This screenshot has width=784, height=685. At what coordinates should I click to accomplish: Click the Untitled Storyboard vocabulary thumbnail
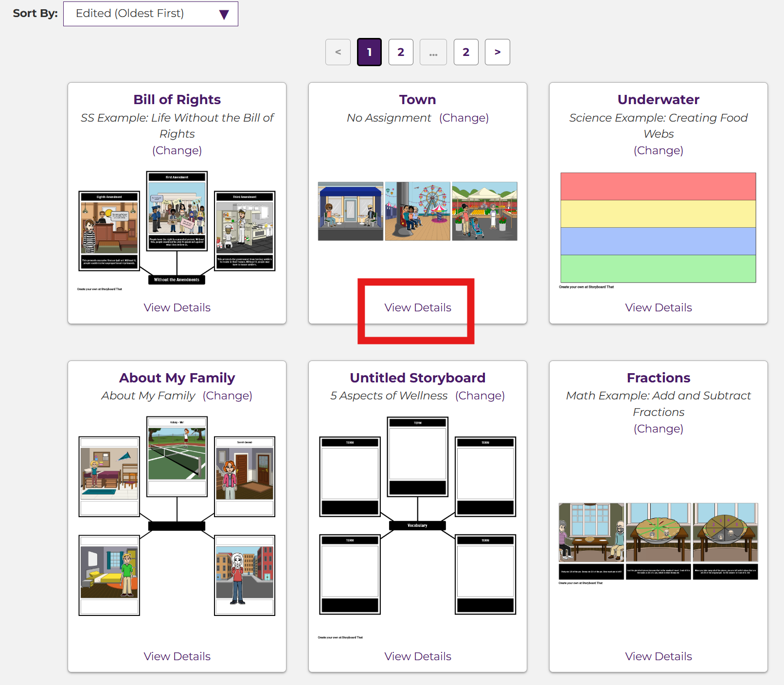(x=418, y=528)
